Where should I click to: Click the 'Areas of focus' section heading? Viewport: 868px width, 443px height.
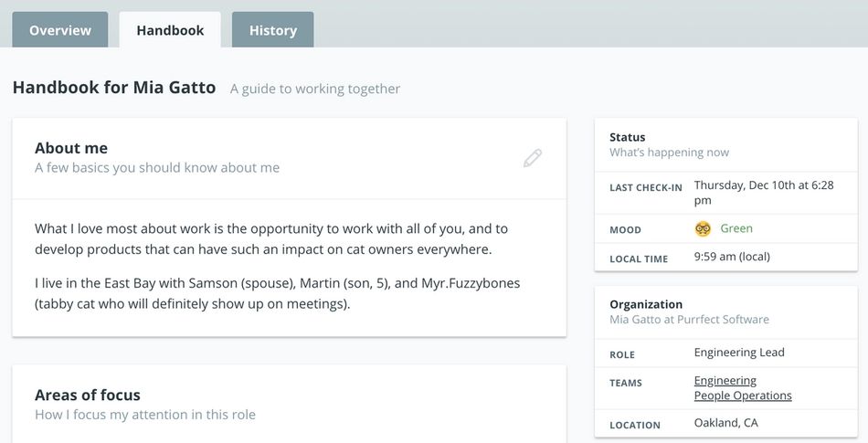tap(88, 395)
